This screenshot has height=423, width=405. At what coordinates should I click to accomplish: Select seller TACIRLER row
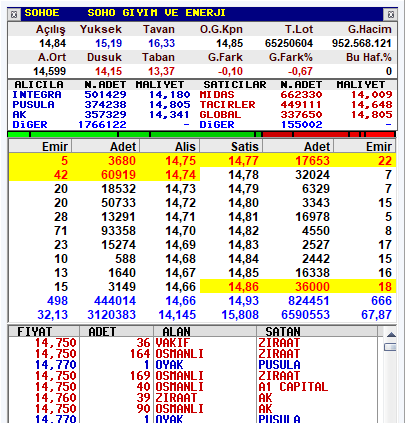[x=296, y=105]
